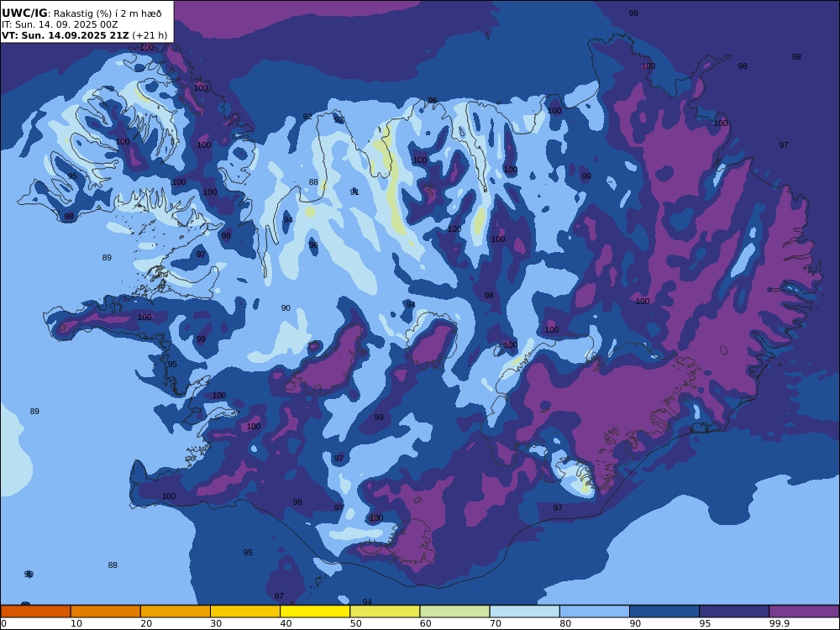Click the dark orange 0–10 legend segment
This screenshot has width=840, height=630.
pyautogui.click(x=35, y=612)
